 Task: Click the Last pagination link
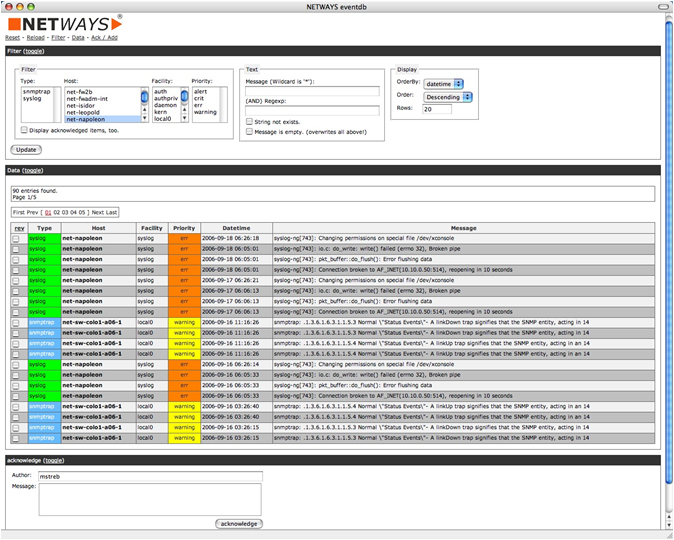coord(110,212)
